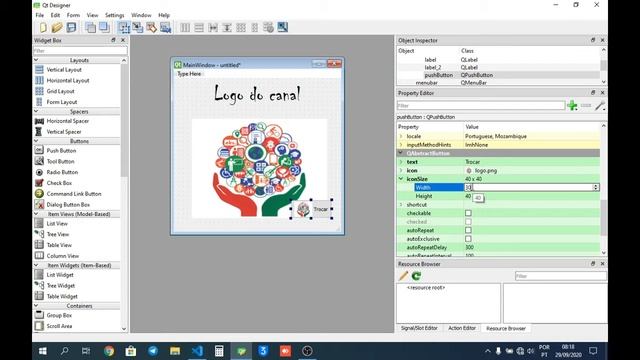Apply Lay Out Vertically in Splitter
This screenshot has width=640, height=360.
pyautogui.click(x=227, y=27)
